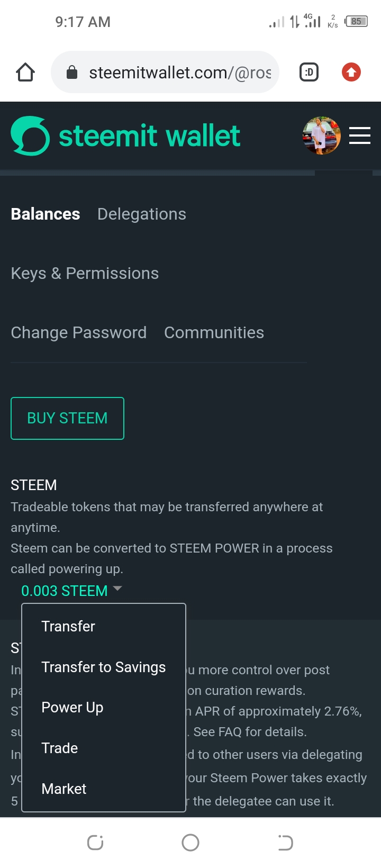Viewport: 381px width, 868px height.
Task: Tap the Android recent apps icon
Action: tap(95, 842)
